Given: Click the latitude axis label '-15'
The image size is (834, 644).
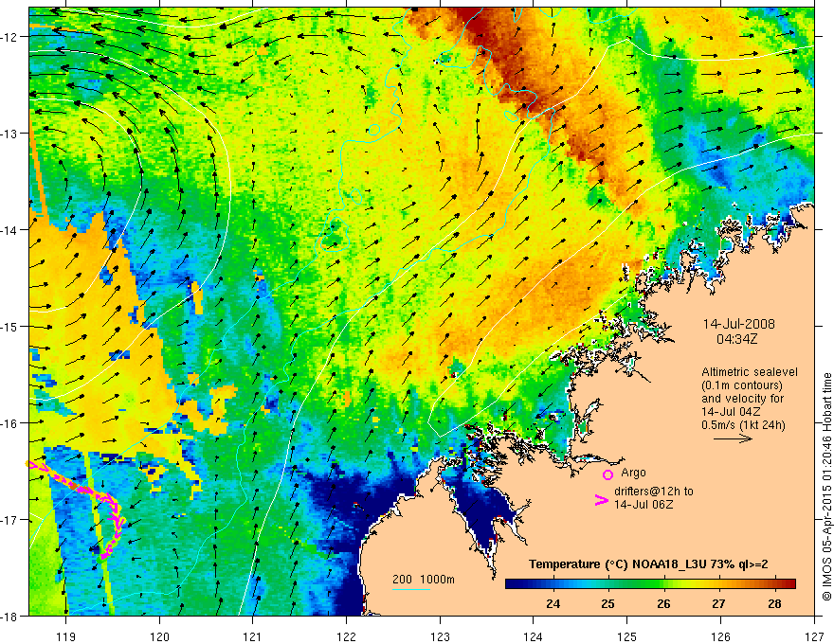Looking at the screenshot, I should [10, 326].
